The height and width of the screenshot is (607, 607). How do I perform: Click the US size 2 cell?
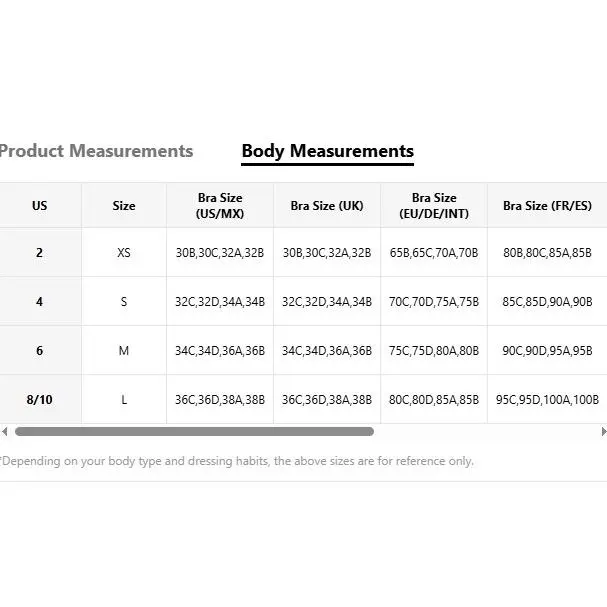coord(40,253)
